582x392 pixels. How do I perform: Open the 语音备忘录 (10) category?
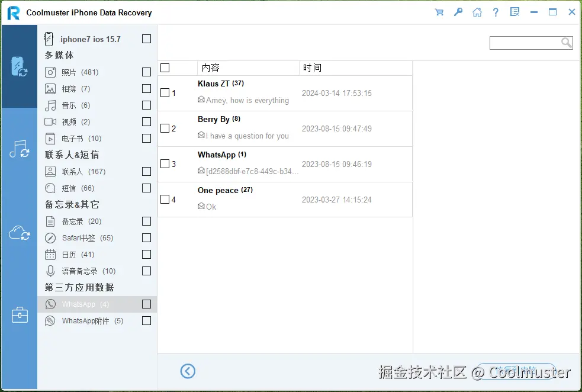pyautogui.click(x=97, y=271)
